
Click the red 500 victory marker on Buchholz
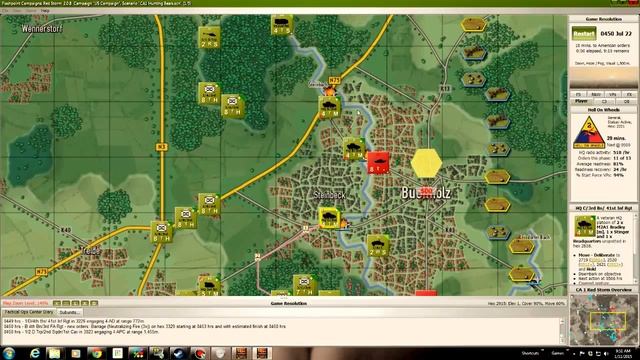coord(426,191)
